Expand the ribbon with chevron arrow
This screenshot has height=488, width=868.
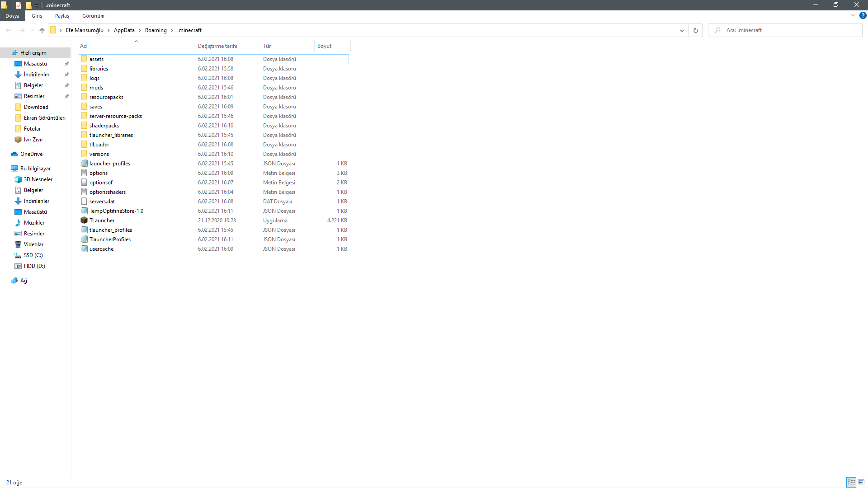tap(853, 15)
